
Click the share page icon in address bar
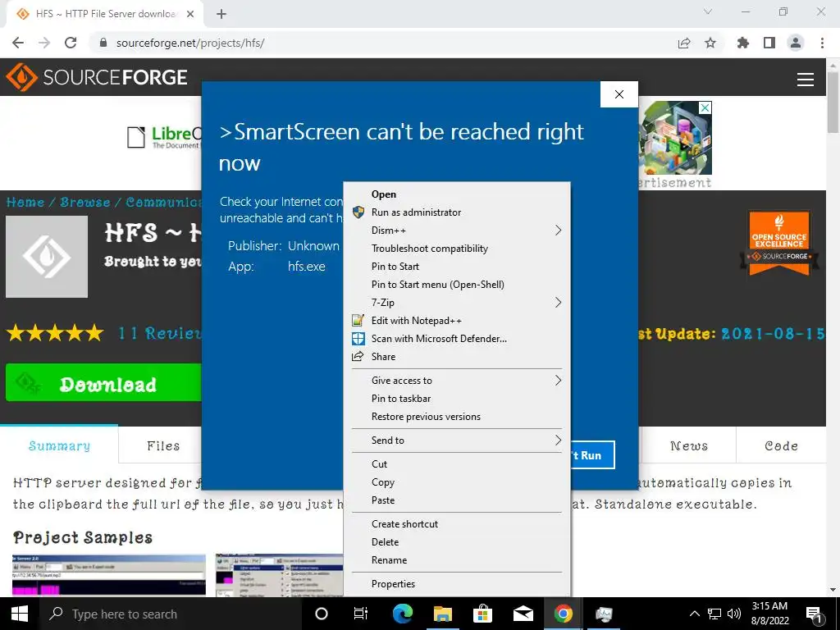pos(684,43)
